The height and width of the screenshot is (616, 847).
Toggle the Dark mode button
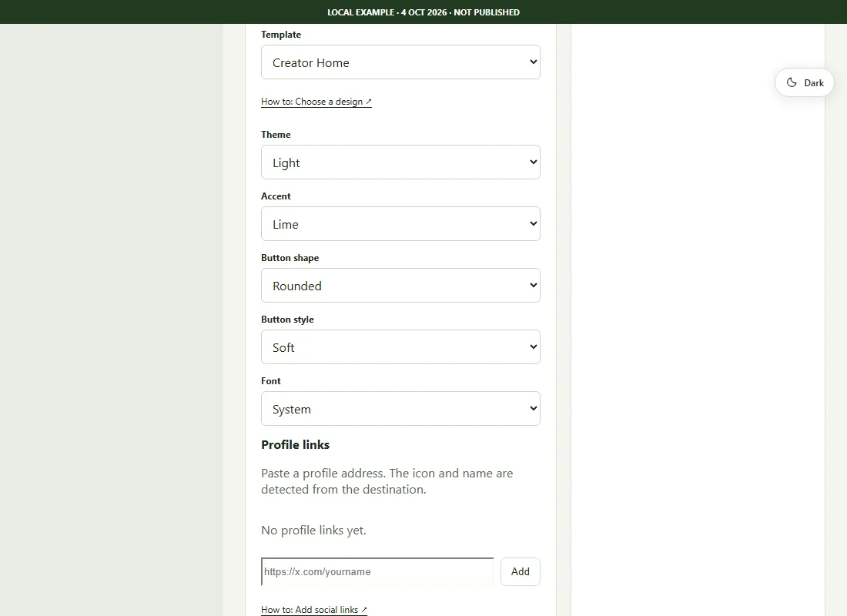tap(805, 82)
